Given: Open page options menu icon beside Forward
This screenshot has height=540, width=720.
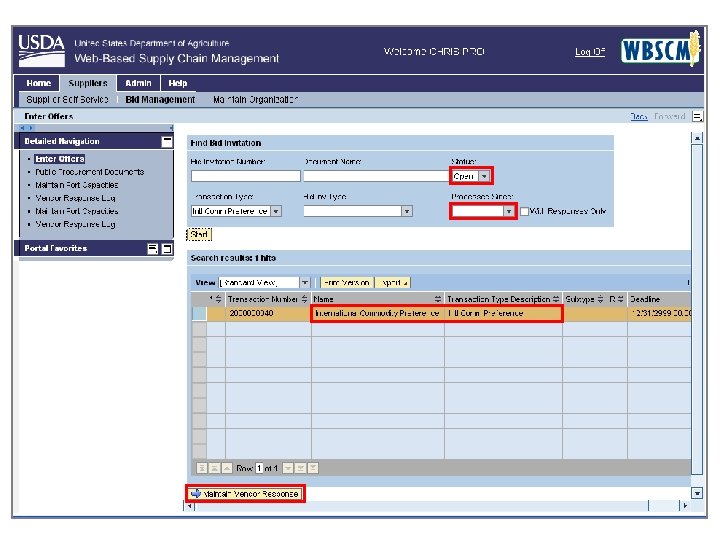Looking at the screenshot, I should coord(697,117).
